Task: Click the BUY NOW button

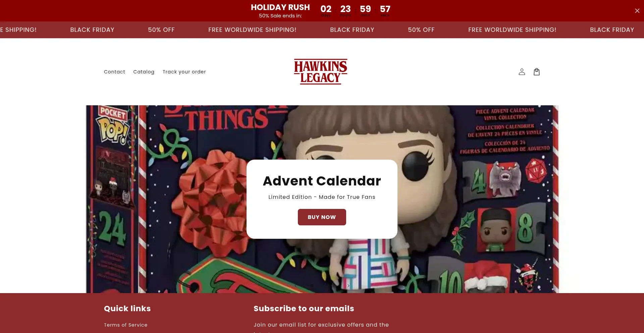Action: point(322,217)
